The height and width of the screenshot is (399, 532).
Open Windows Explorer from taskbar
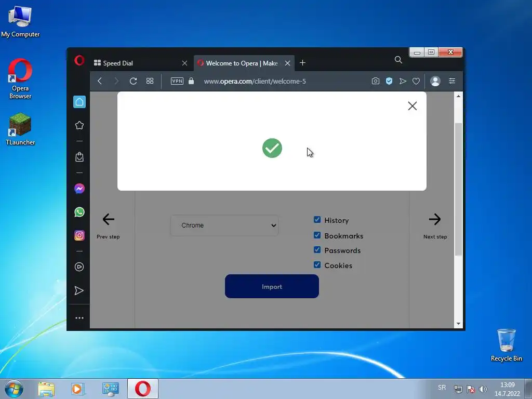(x=46, y=389)
